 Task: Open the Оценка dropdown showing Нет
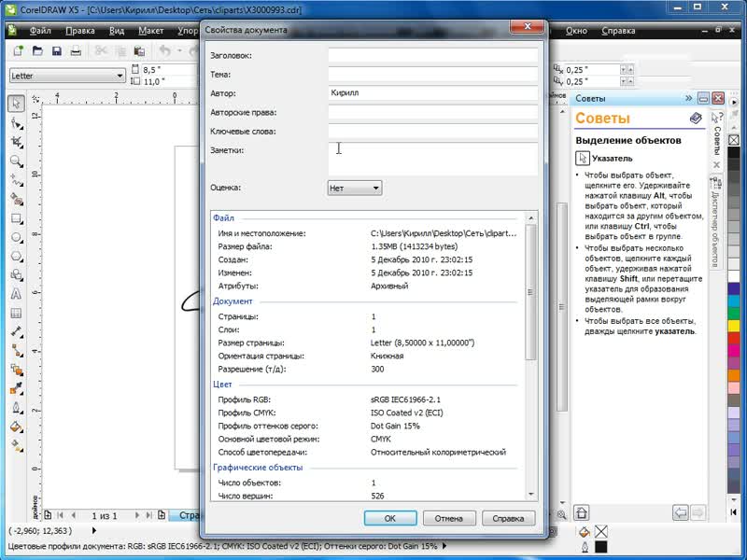355,189
